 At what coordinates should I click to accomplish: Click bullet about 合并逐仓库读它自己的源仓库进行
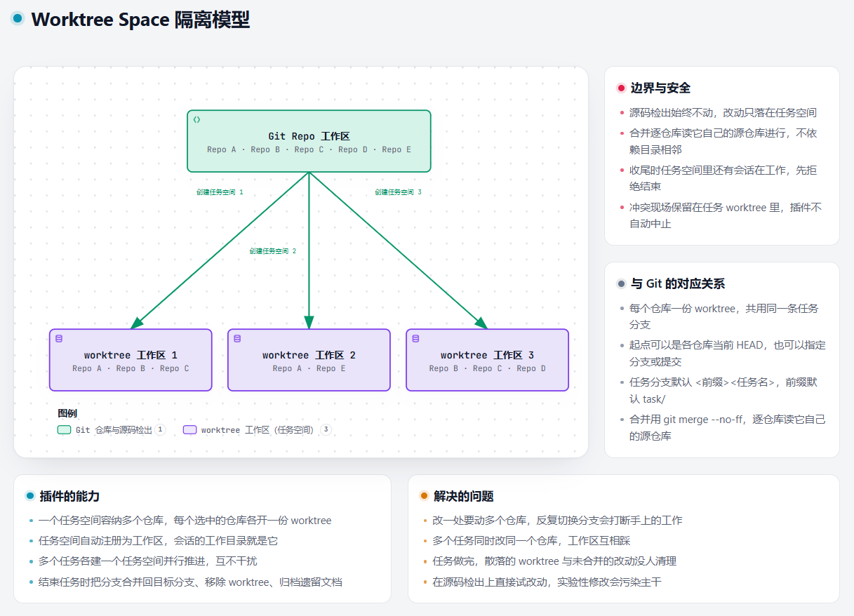click(723, 141)
